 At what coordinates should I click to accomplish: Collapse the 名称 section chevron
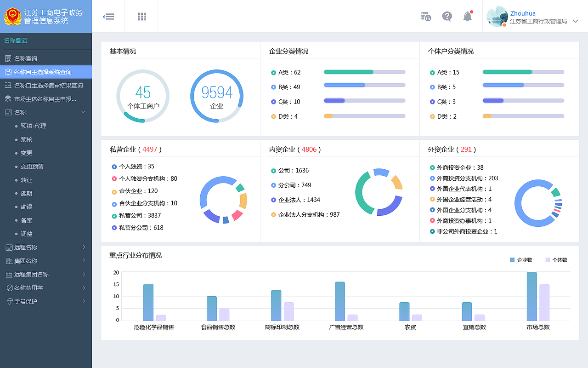(x=83, y=112)
